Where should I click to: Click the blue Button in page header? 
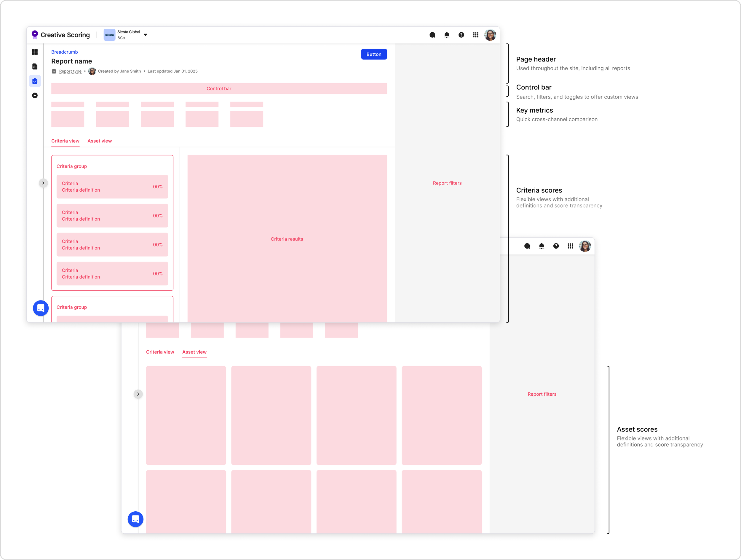(374, 54)
